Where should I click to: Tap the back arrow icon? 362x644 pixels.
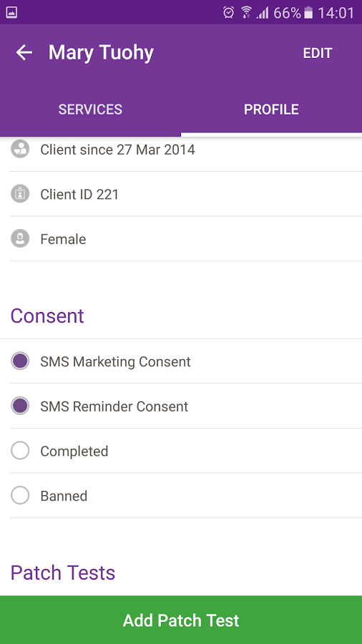tap(24, 52)
